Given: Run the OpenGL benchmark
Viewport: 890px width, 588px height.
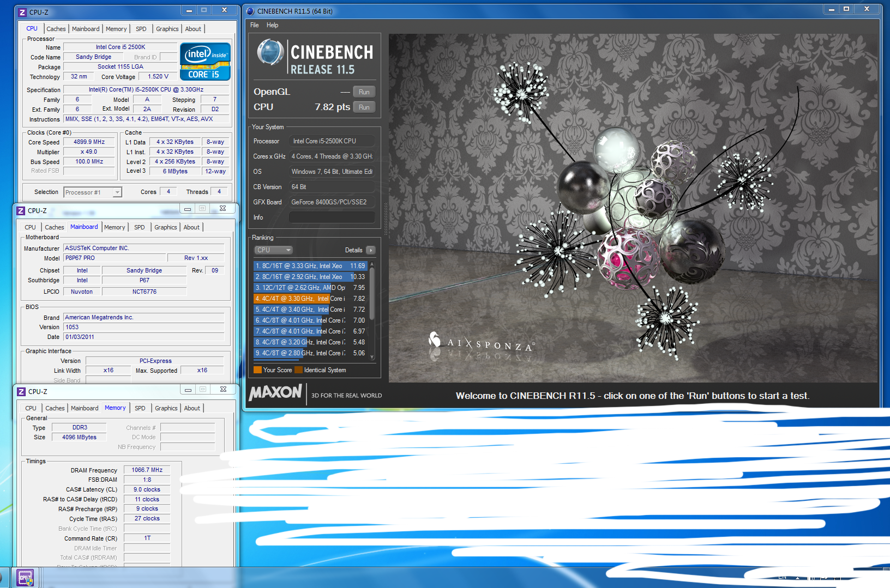Looking at the screenshot, I should coord(364,92).
